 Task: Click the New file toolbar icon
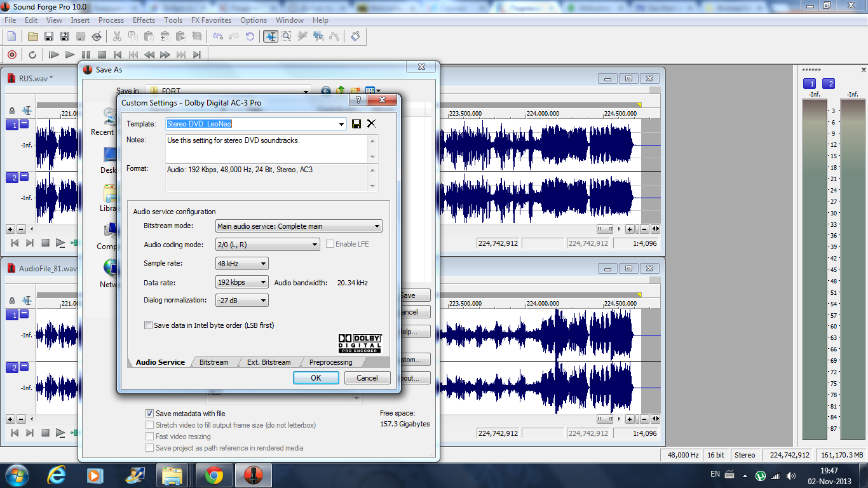[x=11, y=36]
